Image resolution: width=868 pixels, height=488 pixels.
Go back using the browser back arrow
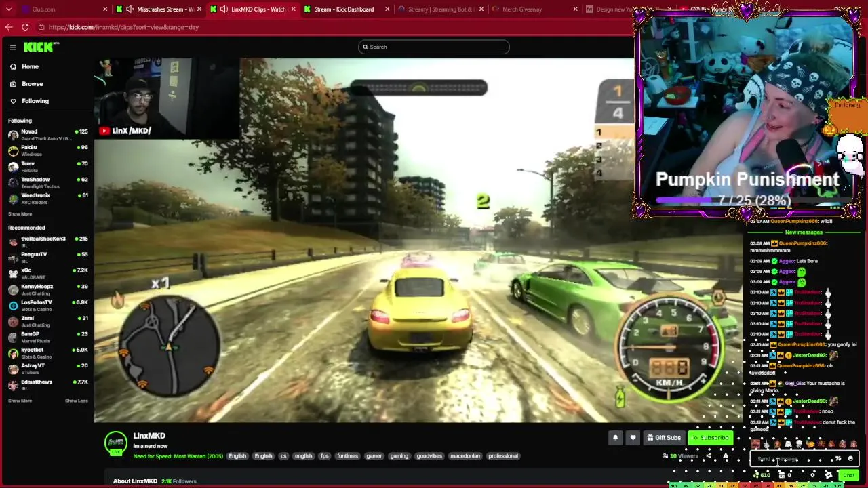click(9, 27)
